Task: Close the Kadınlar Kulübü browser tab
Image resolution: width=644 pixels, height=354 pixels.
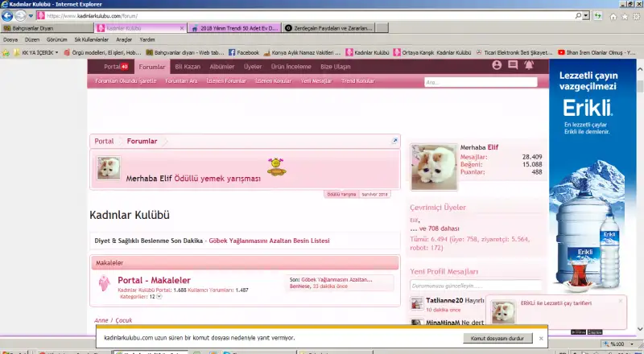Action: point(182,28)
